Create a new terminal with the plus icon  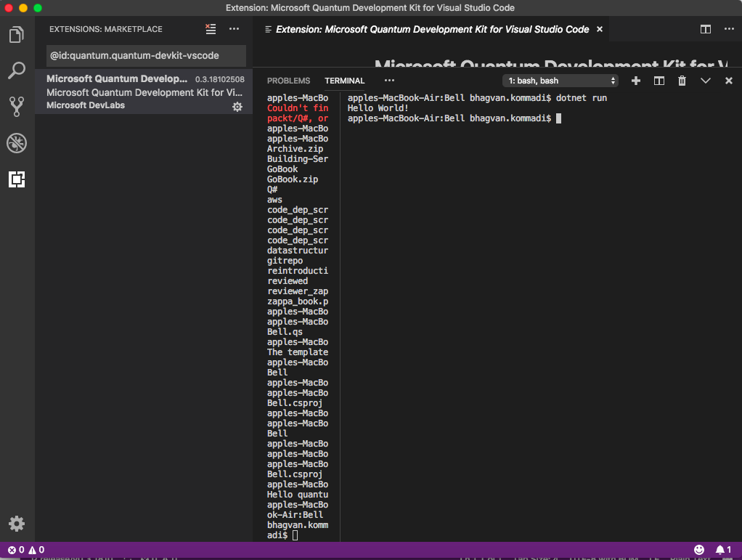[635, 81]
